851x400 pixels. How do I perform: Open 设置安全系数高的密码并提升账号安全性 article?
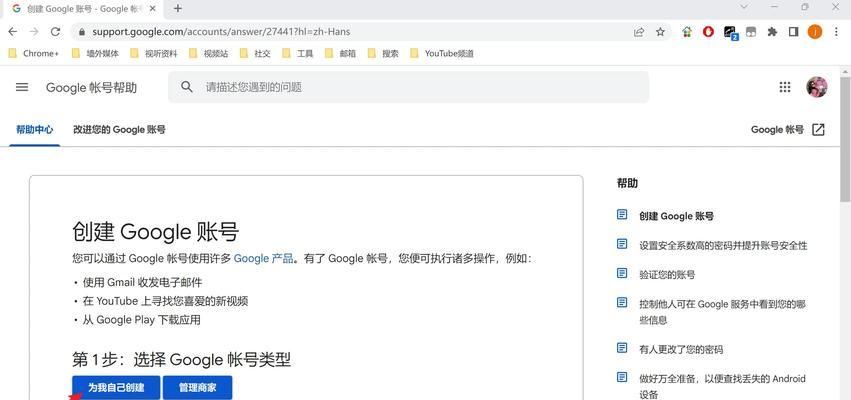point(723,245)
